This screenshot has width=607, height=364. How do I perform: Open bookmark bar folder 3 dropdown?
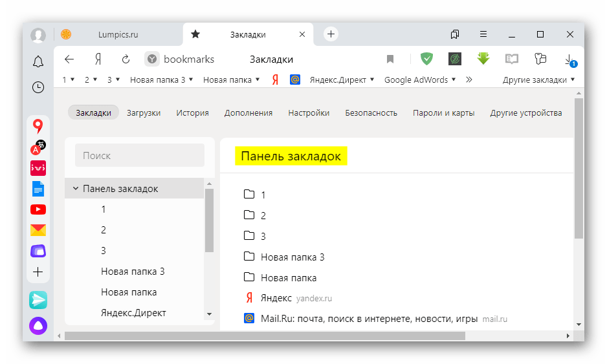113,80
